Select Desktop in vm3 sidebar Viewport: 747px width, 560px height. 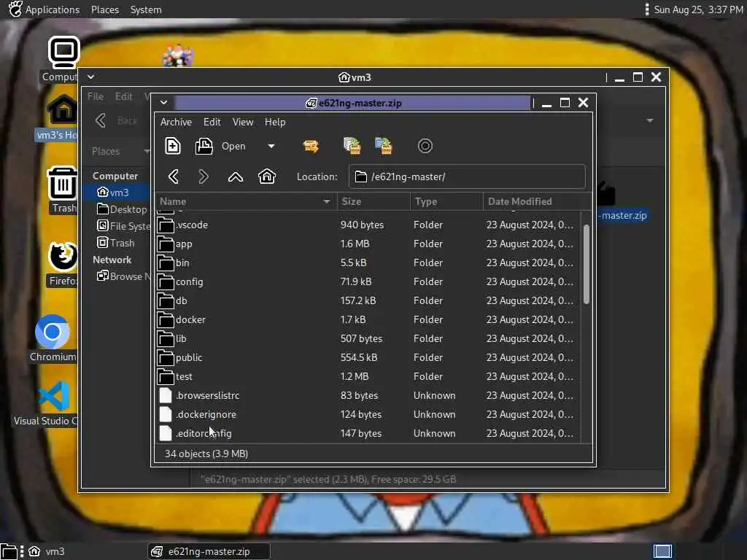coord(121,209)
